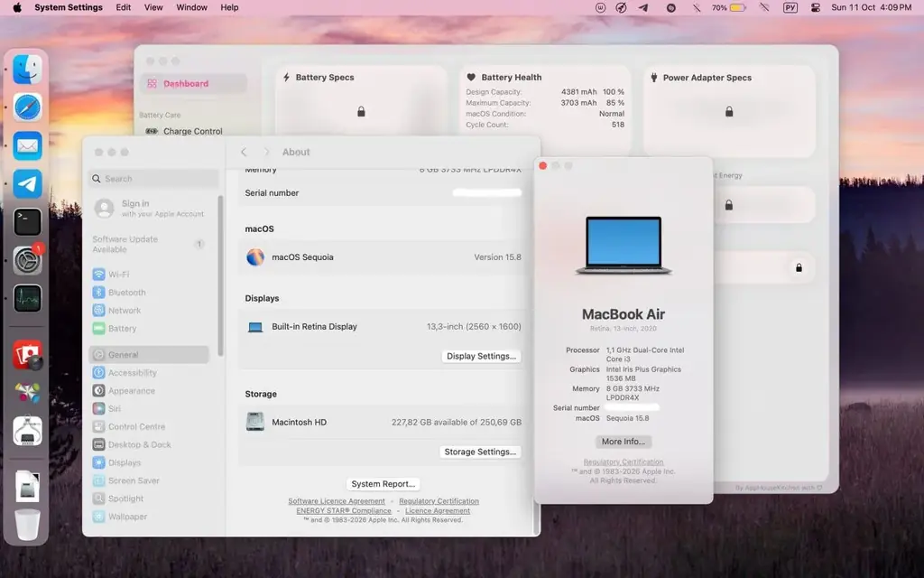Open Control Centre from the menu bar
The height and width of the screenshot is (578, 924).
[816, 7]
